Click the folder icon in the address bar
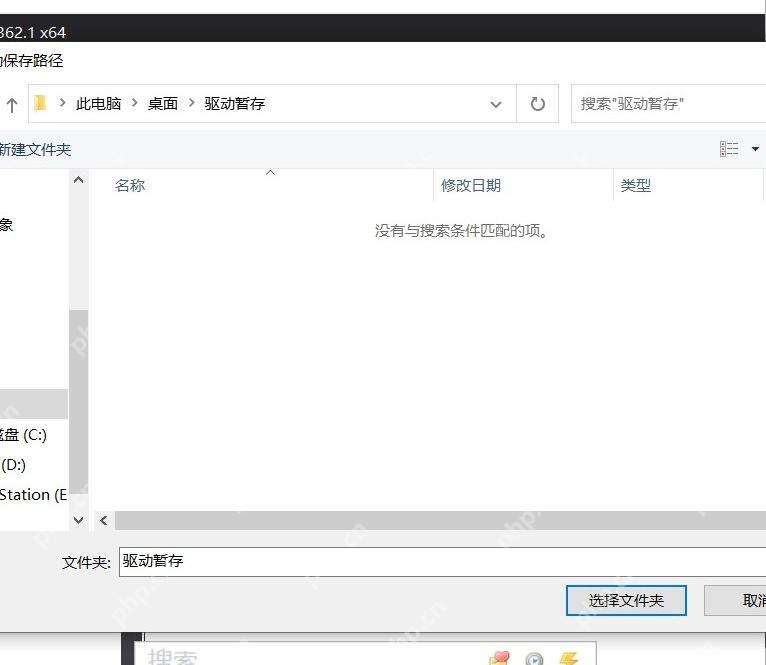This screenshot has width=766, height=665. [x=40, y=103]
